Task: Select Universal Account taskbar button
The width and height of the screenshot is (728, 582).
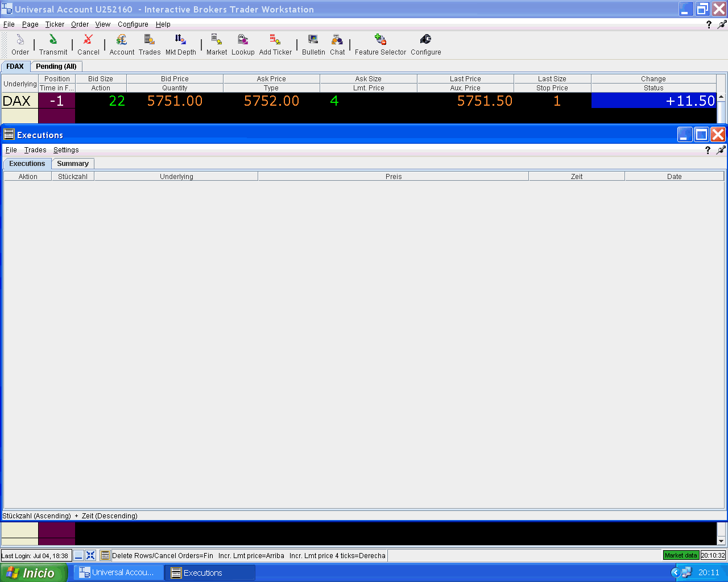Action: tap(118, 572)
